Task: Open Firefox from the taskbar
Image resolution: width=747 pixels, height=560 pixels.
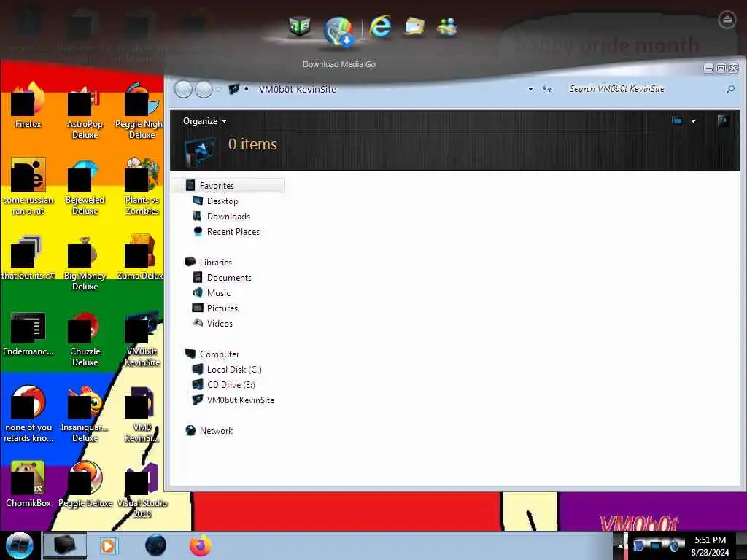Action: [201, 545]
